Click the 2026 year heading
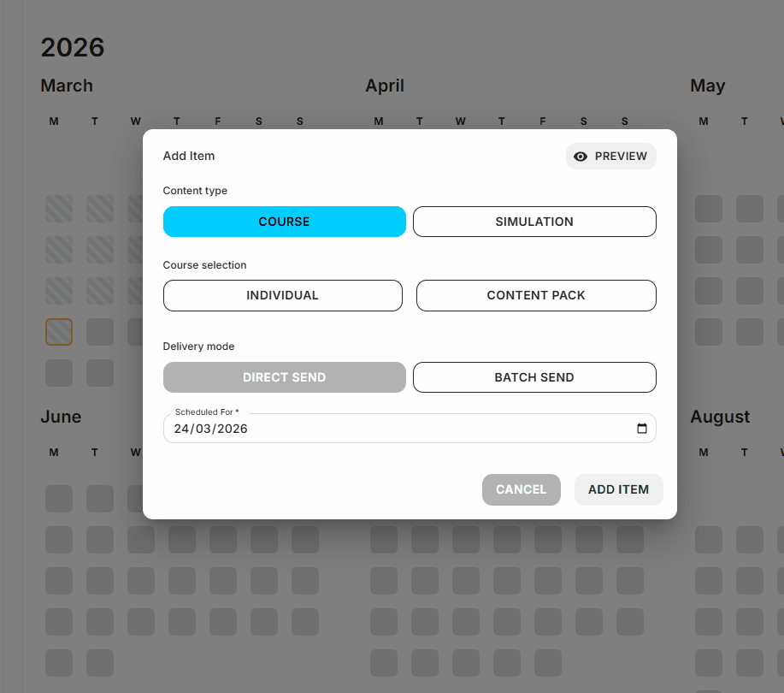 click(x=73, y=47)
